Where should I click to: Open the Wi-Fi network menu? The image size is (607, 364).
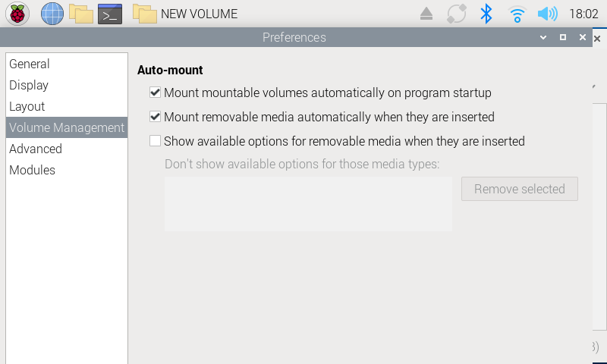pos(517,13)
